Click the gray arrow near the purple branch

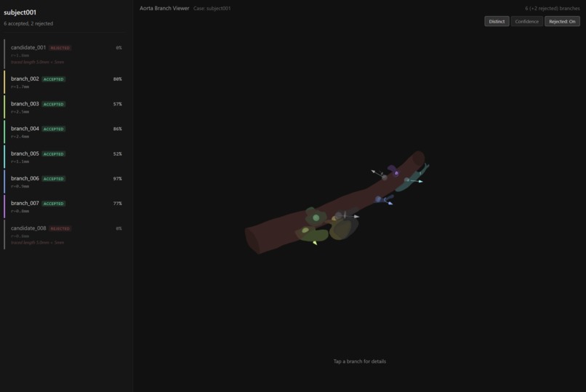[377, 174]
